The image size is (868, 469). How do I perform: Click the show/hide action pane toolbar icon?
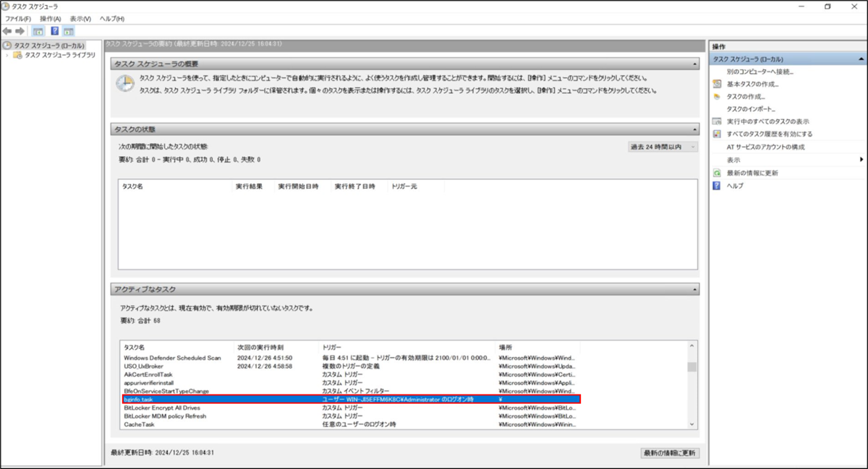(67, 31)
